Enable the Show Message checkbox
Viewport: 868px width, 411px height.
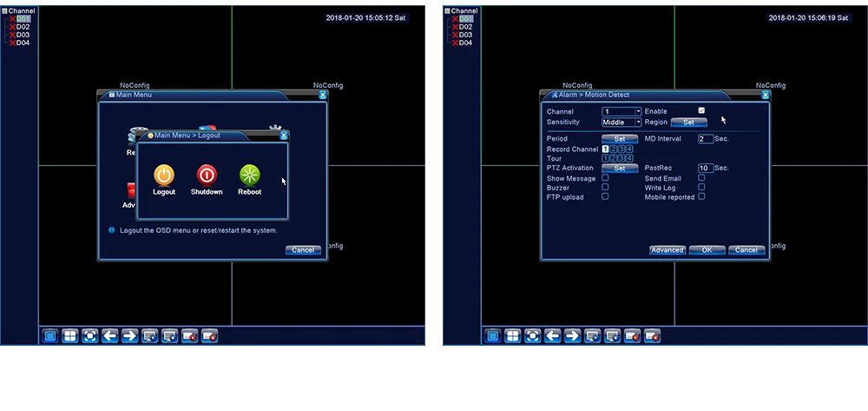coord(605,178)
